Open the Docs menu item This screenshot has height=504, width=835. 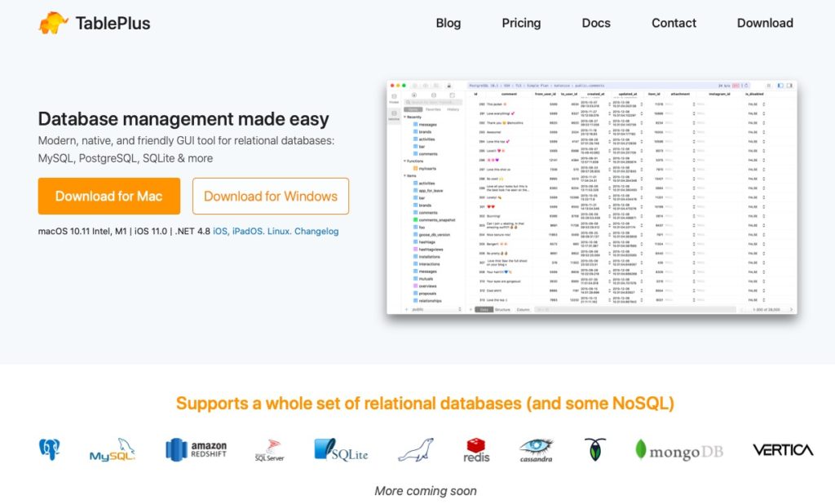pyautogui.click(x=596, y=23)
